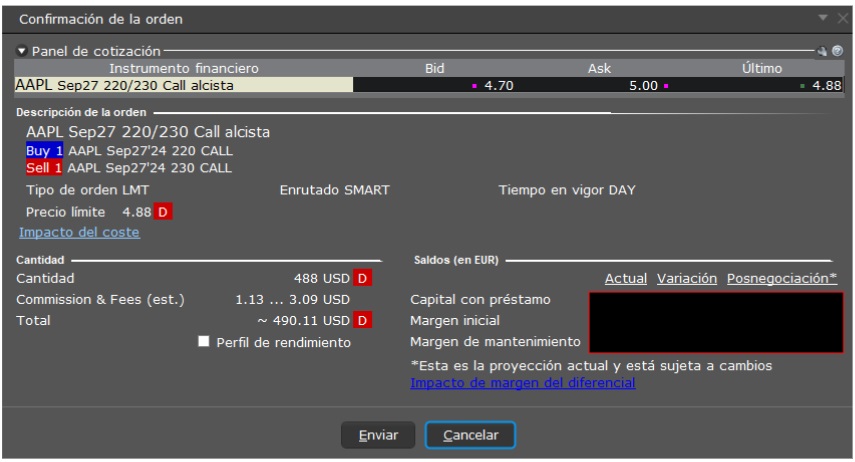Click the 488 USD quantity value
The height and width of the screenshot is (462, 855).
point(322,278)
